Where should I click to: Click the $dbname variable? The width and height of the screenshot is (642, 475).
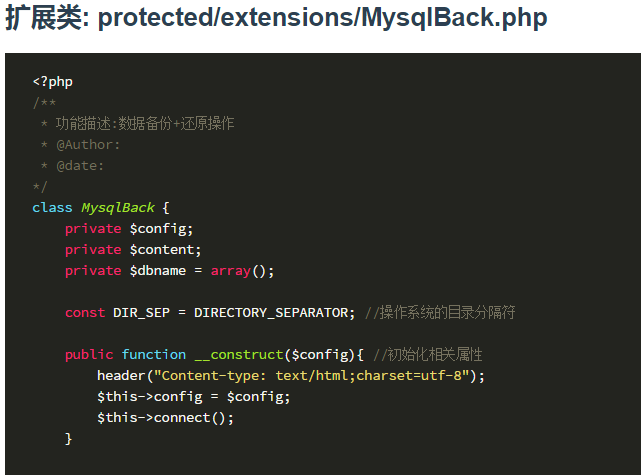(158, 271)
